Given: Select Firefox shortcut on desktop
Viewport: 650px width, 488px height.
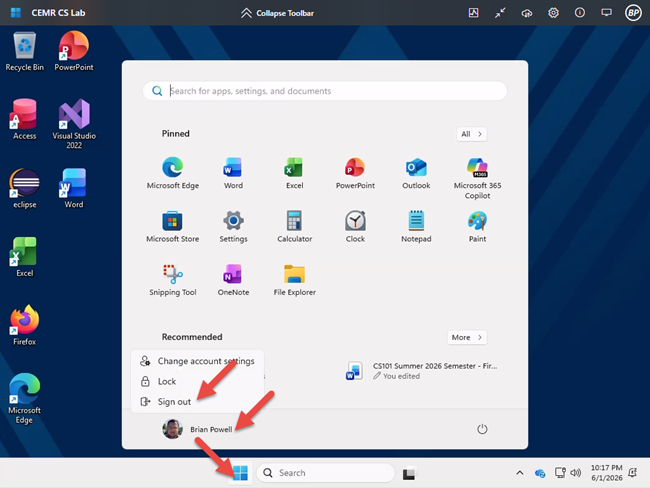Looking at the screenshot, I should pos(24,325).
